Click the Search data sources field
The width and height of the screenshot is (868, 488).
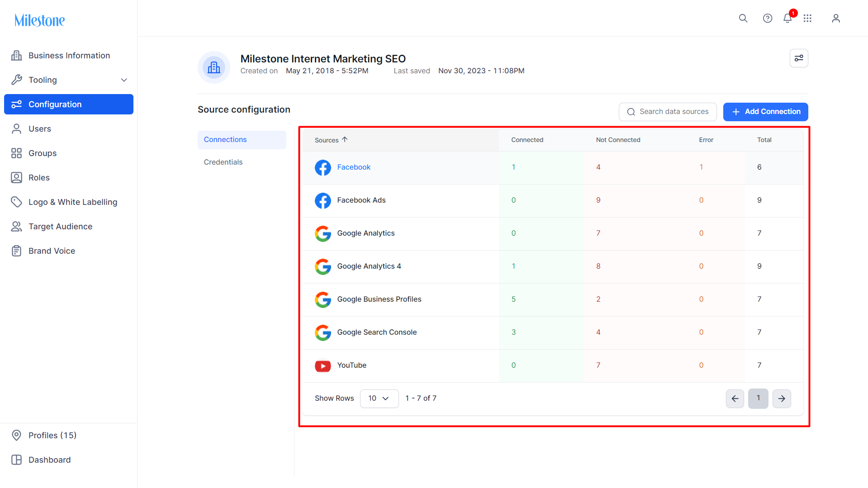pos(668,112)
